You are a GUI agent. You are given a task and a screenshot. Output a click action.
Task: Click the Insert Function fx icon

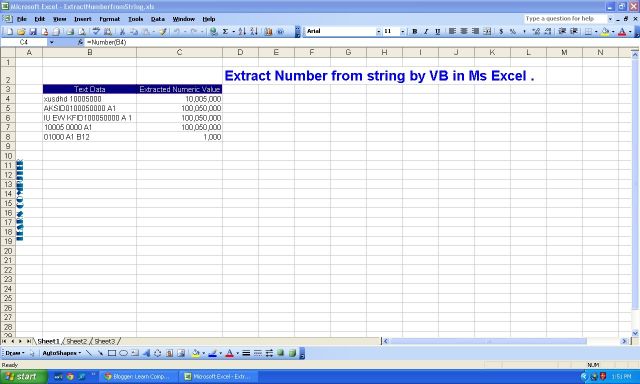click(80, 42)
